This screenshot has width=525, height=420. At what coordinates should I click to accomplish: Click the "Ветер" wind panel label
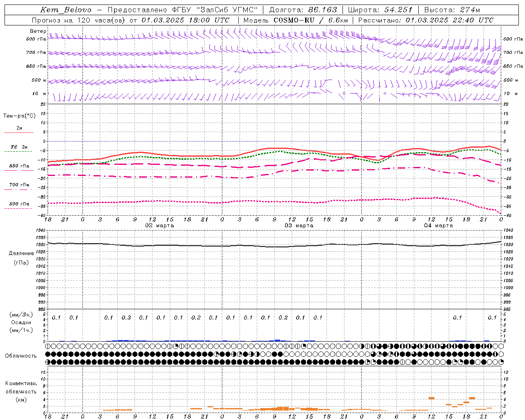click(38, 31)
